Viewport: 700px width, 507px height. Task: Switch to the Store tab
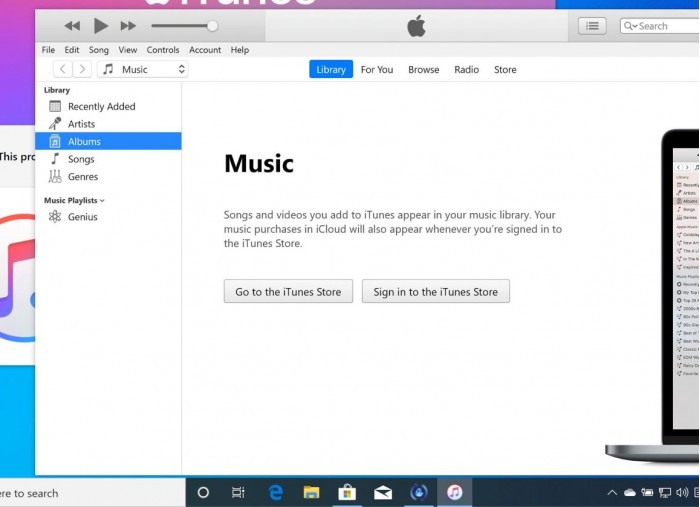click(505, 70)
